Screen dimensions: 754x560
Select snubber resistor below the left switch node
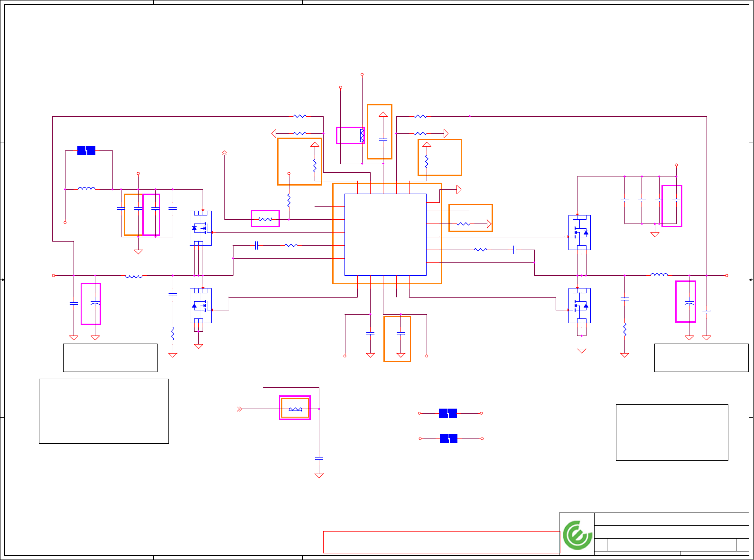tap(173, 333)
